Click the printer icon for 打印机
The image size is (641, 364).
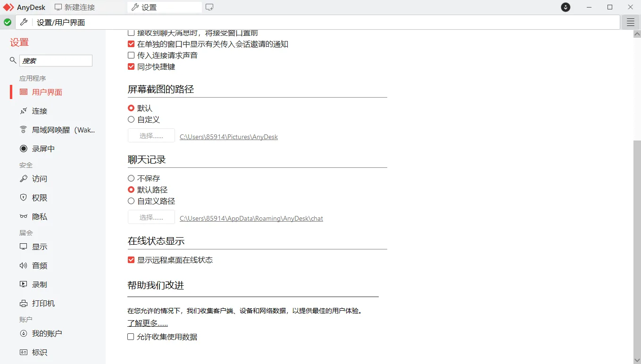pyautogui.click(x=23, y=303)
